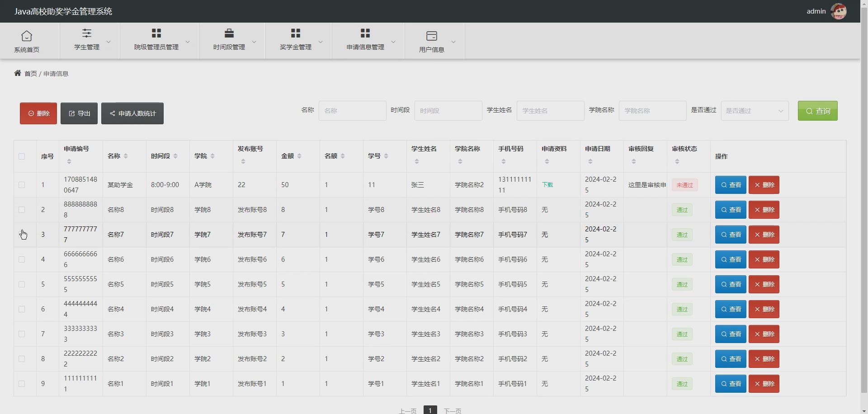Click the 查询 search button

pyautogui.click(x=817, y=110)
